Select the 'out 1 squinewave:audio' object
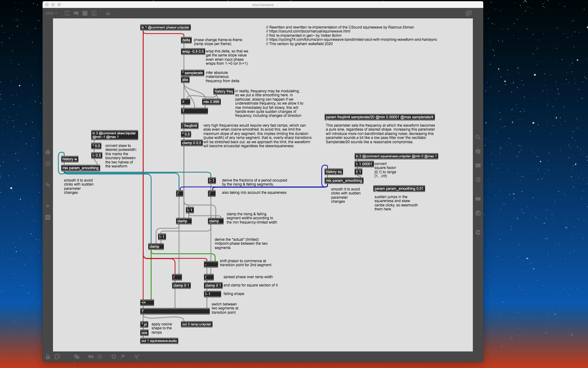588x368 pixels. (x=159, y=341)
